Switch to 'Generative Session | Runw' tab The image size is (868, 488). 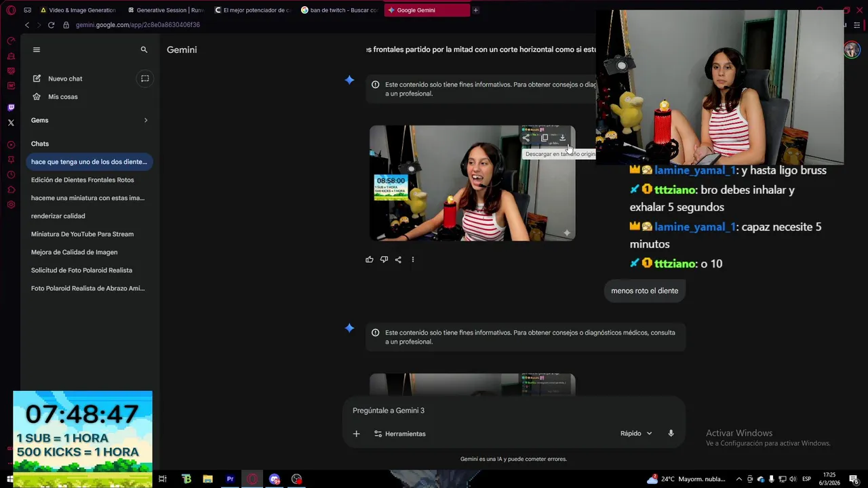(165, 10)
